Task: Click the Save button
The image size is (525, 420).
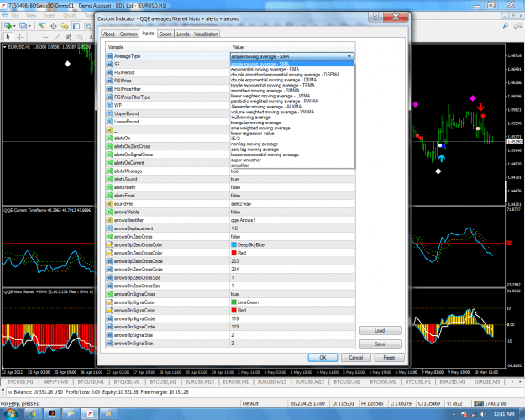Action: (380, 344)
